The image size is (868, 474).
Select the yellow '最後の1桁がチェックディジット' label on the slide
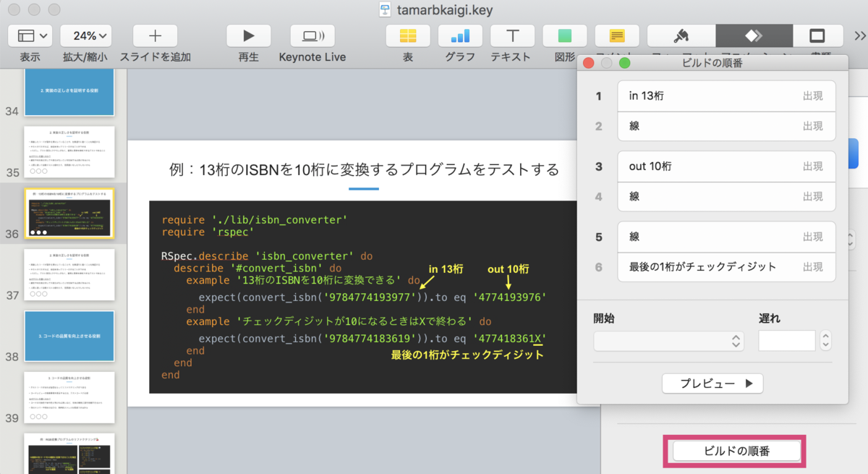[467, 355]
